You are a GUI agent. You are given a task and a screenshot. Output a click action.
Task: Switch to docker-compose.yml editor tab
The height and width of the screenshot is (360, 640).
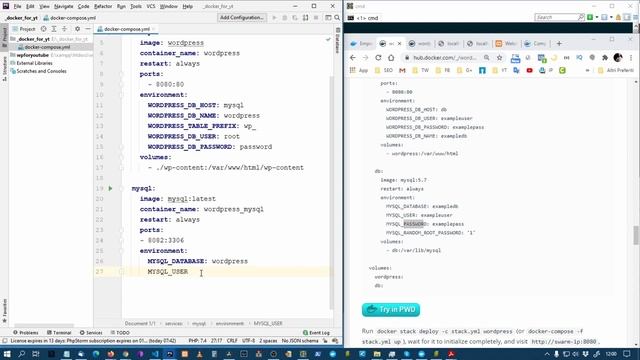tap(127, 29)
